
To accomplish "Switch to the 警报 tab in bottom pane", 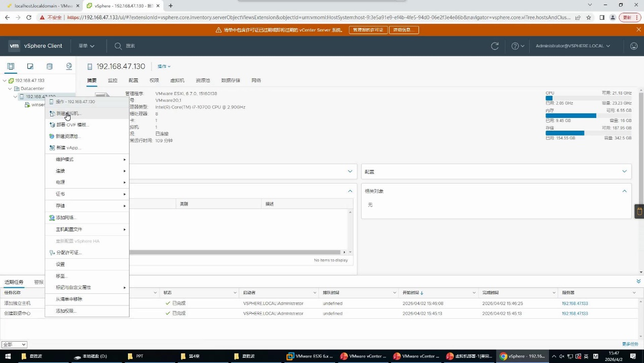I will tap(39, 282).
